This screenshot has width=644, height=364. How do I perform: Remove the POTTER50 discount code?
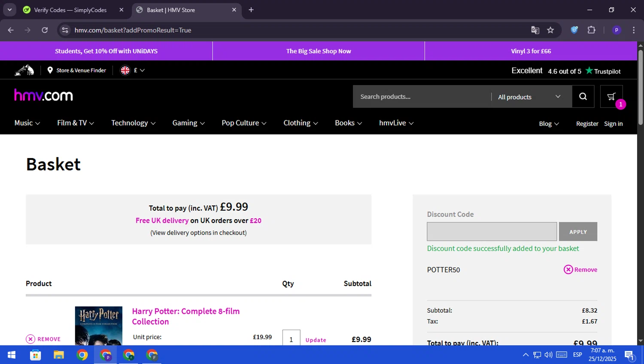[x=580, y=269]
